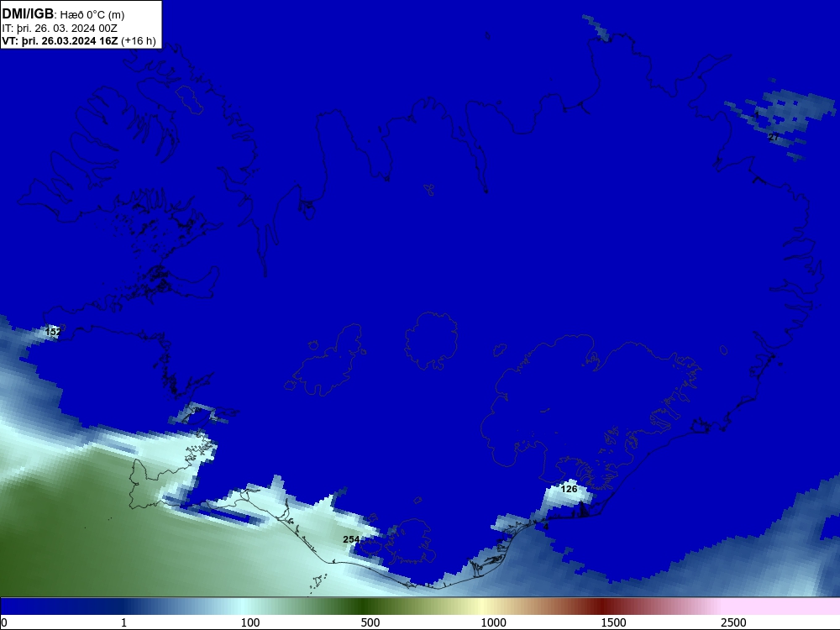This screenshot has height=630, width=840.
Task: Click the map value label 126
Action: tap(569, 489)
